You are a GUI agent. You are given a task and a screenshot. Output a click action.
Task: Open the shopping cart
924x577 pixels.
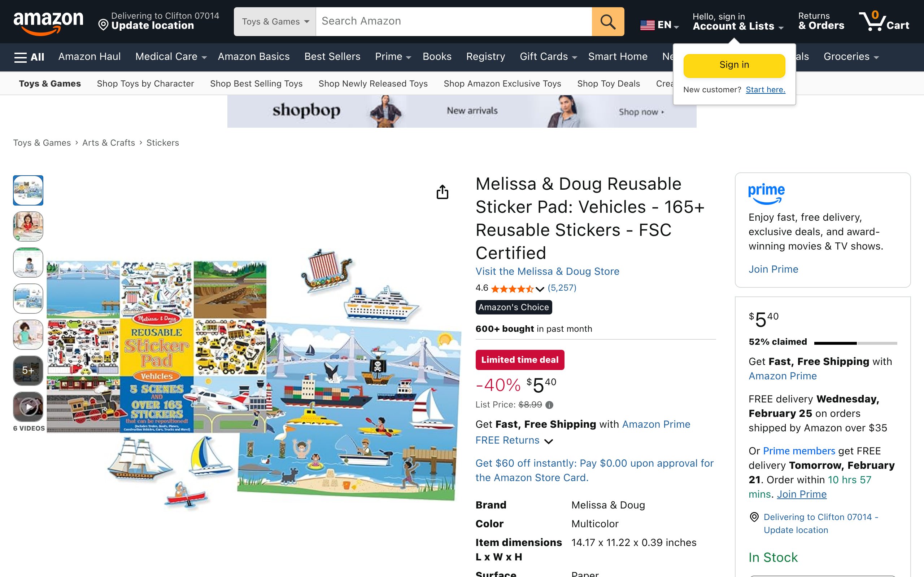click(884, 22)
